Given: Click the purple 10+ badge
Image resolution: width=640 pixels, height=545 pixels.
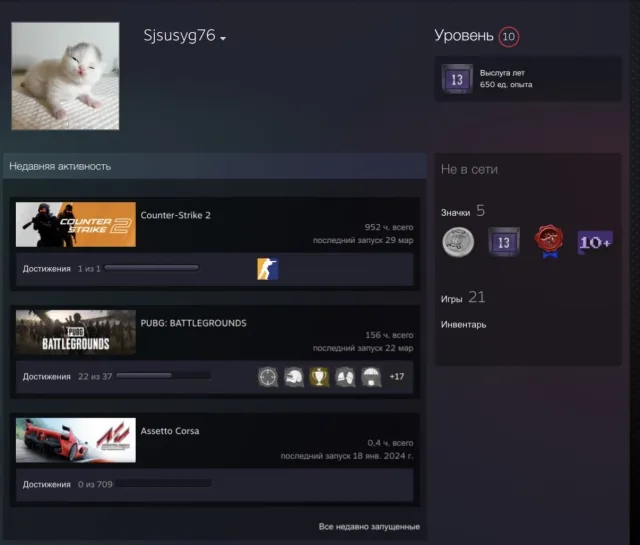Looking at the screenshot, I should 595,242.
